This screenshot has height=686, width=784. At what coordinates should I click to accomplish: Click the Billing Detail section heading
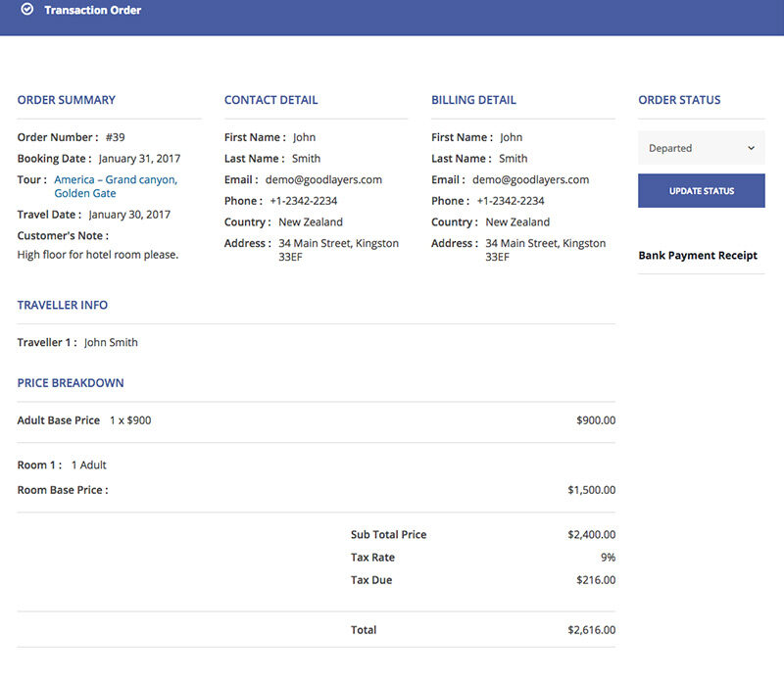pyautogui.click(x=473, y=100)
